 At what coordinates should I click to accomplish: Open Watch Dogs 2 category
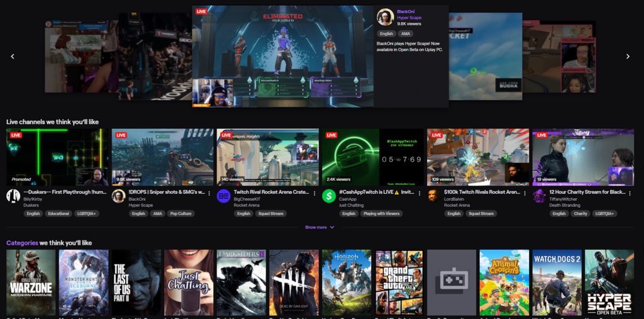pos(557,283)
